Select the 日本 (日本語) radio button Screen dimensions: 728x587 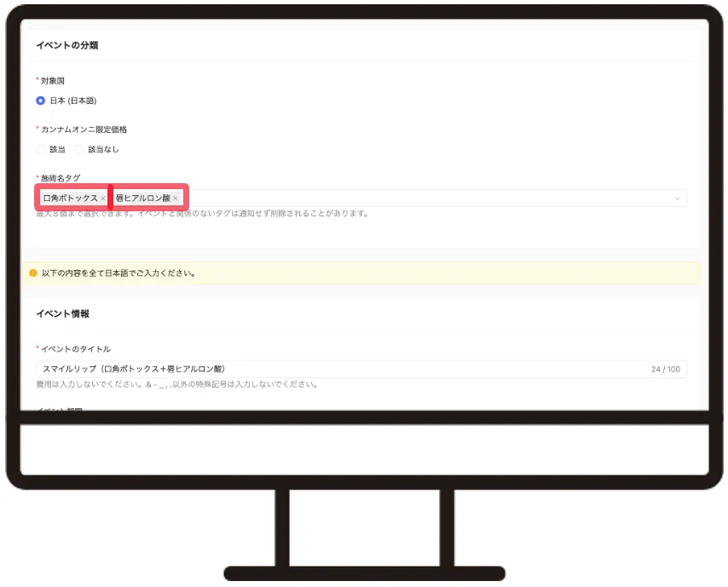(40, 101)
